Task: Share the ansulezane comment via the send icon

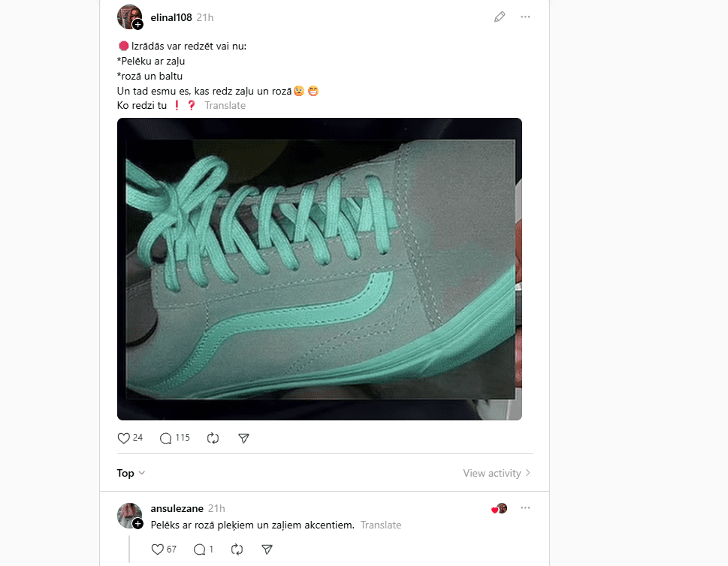Action: [x=267, y=549]
